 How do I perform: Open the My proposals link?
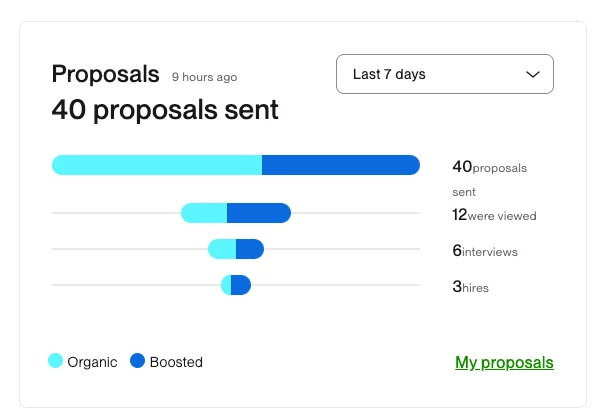[504, 362]
